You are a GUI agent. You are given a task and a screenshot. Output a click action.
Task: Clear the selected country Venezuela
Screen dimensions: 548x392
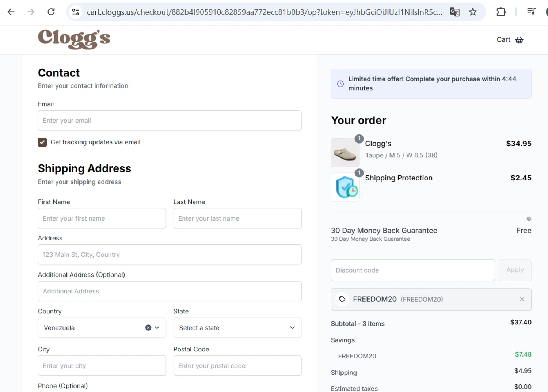(x=148, y=328)
